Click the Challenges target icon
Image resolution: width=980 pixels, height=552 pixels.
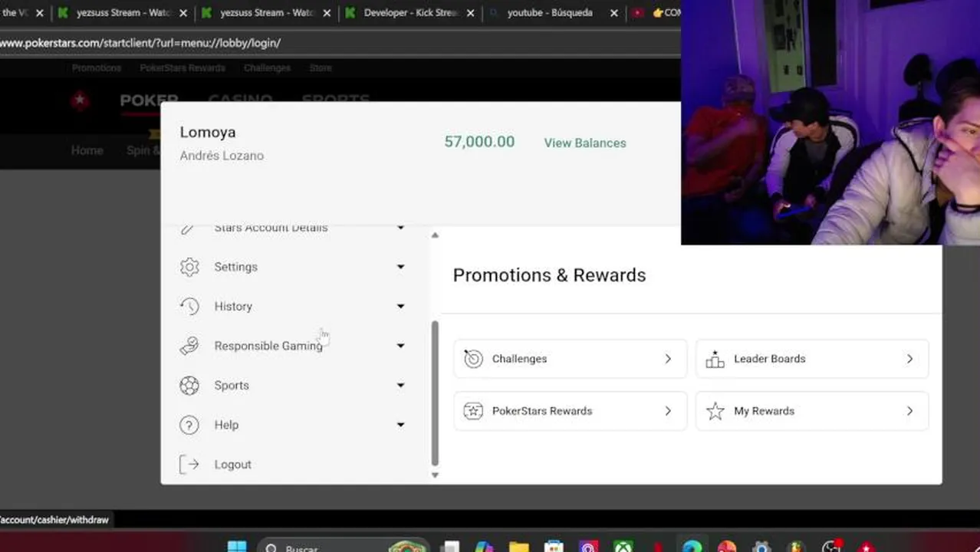point(473,359)
